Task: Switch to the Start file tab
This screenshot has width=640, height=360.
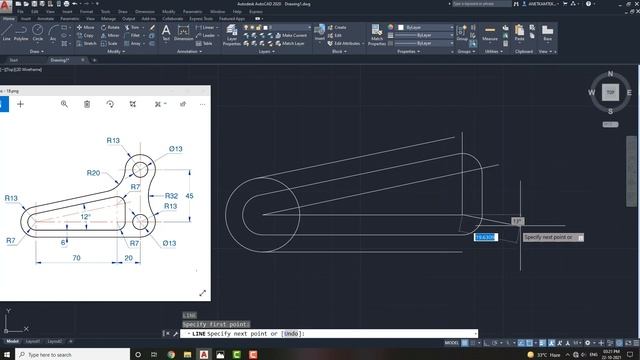Action: click(x=14, y=60)
